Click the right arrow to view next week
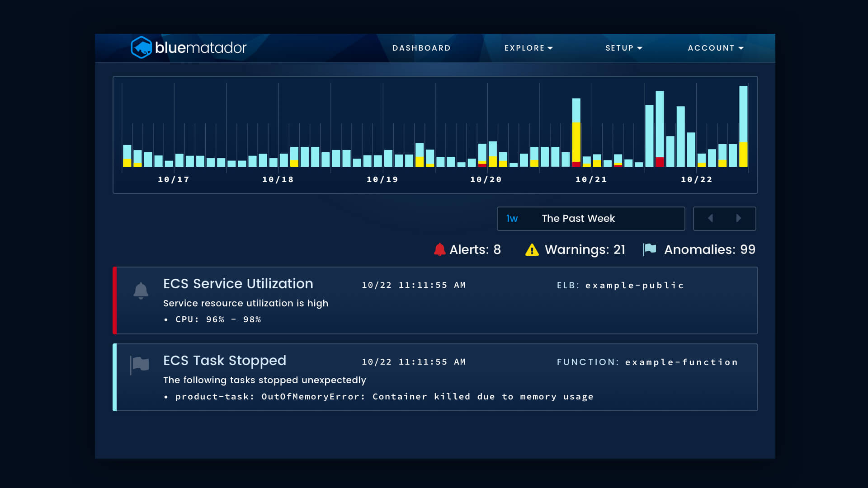Viewport: 868px width, 488px height. pos(739,218)
